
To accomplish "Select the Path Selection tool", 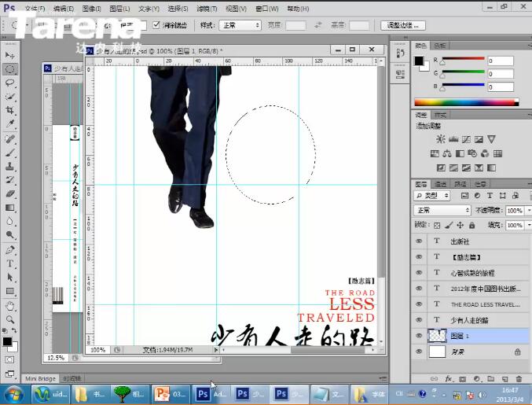I will click(x=10, y=278).
